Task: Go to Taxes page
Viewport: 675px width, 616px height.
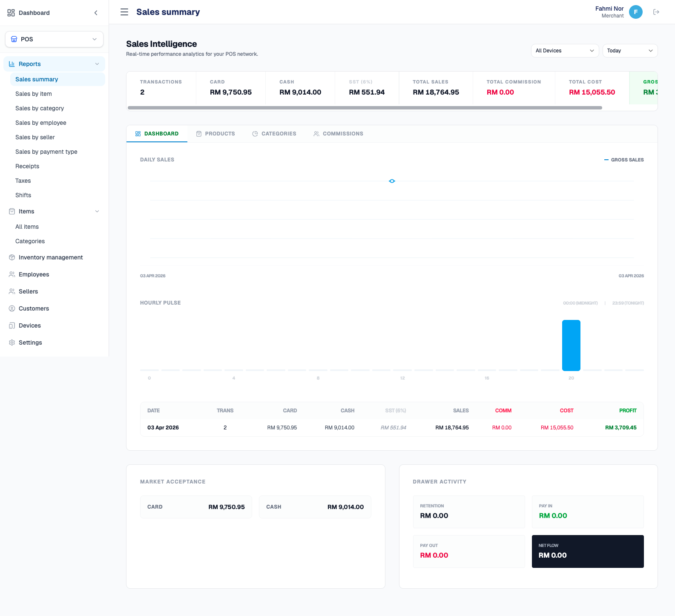Action: pyautogui.click(x=57, y=181)
